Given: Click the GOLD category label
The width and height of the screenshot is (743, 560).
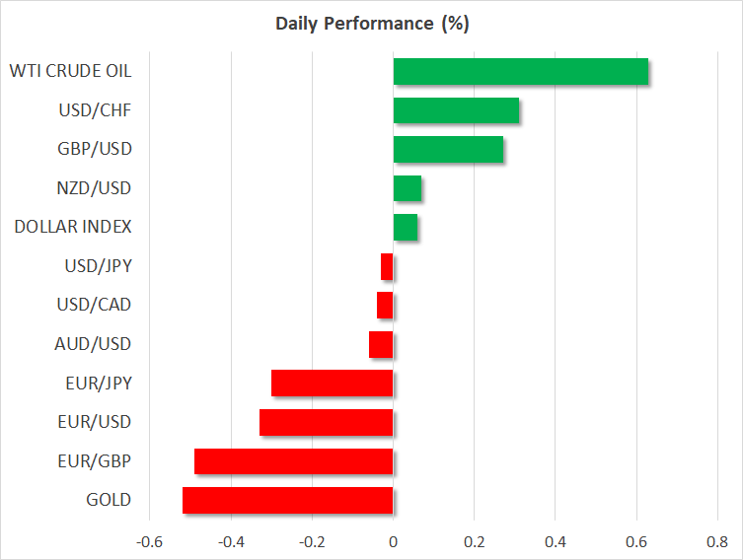Looking at the screenshot, I should click(x=109, y=500).
